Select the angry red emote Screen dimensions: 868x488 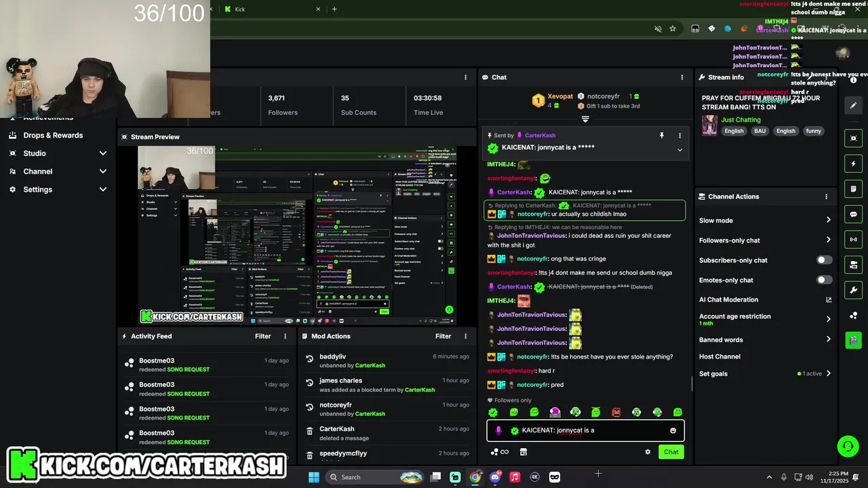pos(616,412)
